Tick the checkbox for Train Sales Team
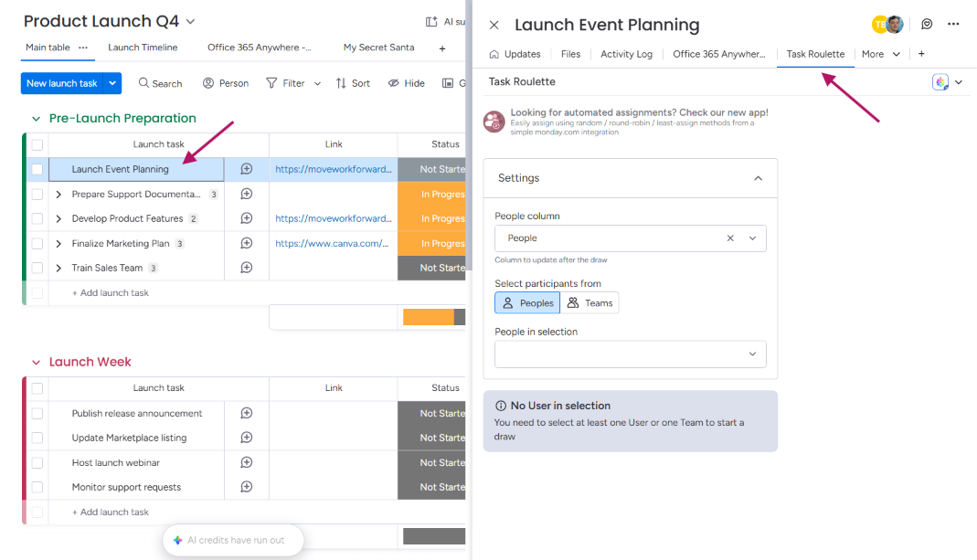This screenshot has width=977, height=560. [x=37, y=268]
